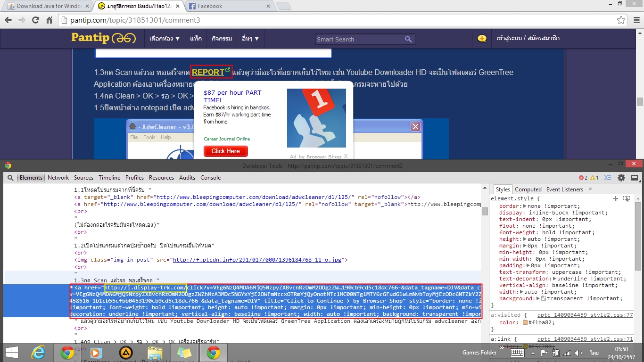Open DevTools settings gear
644x362 pixels.
[x=621, y=178]
